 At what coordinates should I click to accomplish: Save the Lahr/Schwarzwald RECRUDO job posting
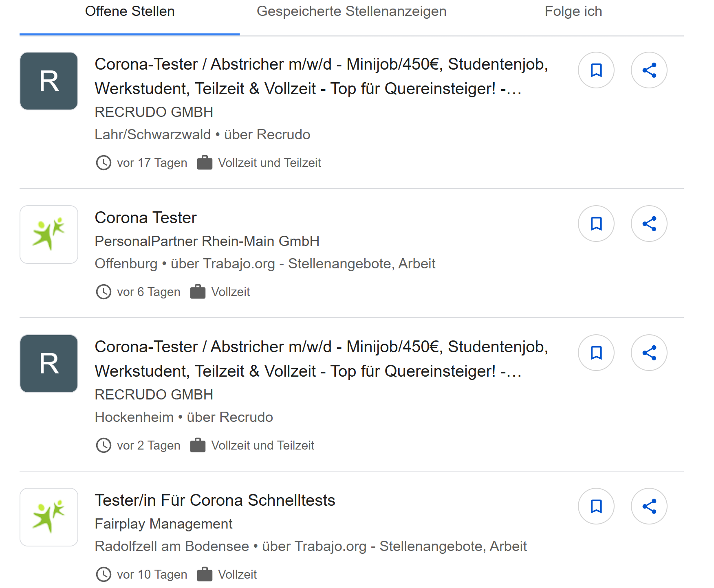point(596,70)
